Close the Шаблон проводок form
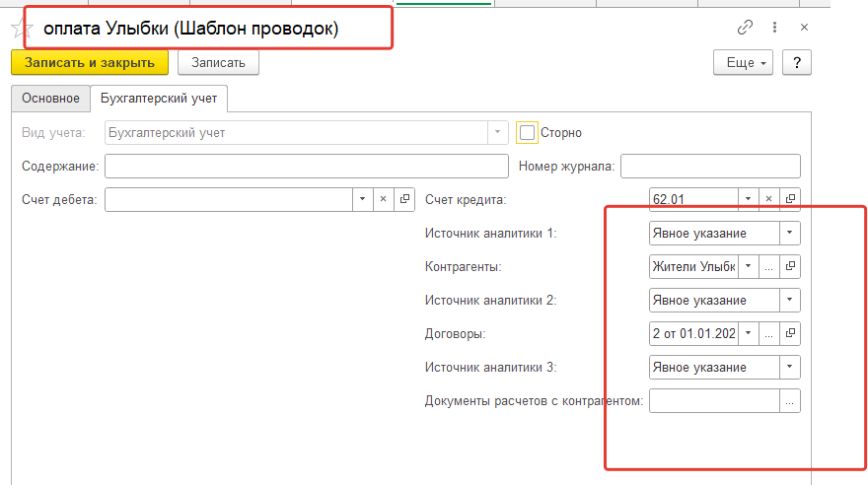 [804, 27]
